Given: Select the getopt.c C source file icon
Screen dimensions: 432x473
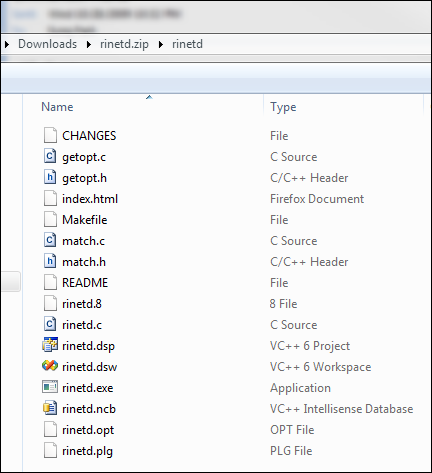Looking at the screenshot, I should point(50,156).
